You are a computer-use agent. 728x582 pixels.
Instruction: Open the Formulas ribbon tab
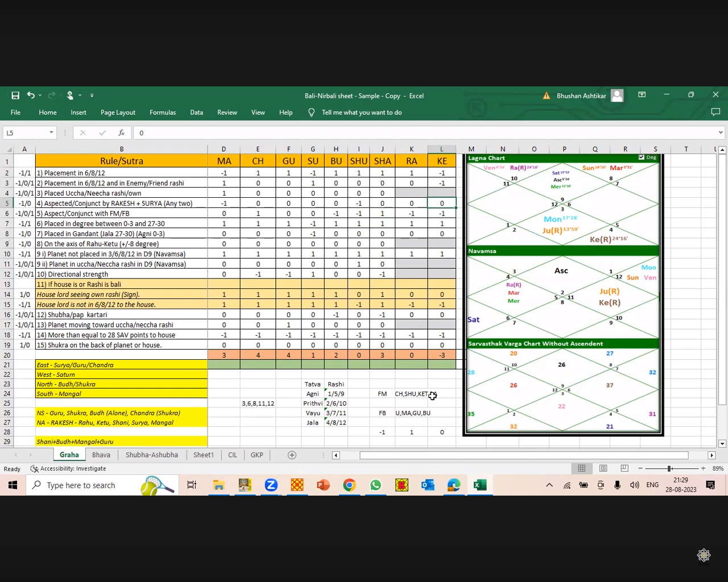coord(163,113)
